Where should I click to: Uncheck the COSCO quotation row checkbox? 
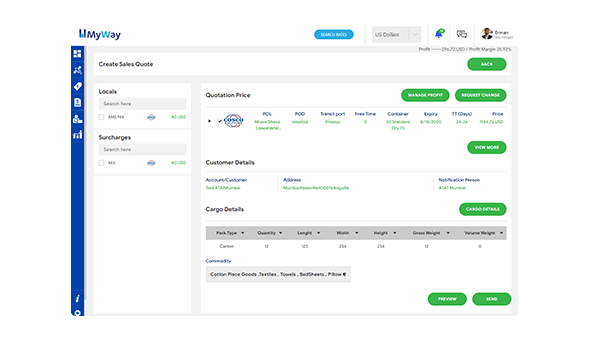point(220,121)
